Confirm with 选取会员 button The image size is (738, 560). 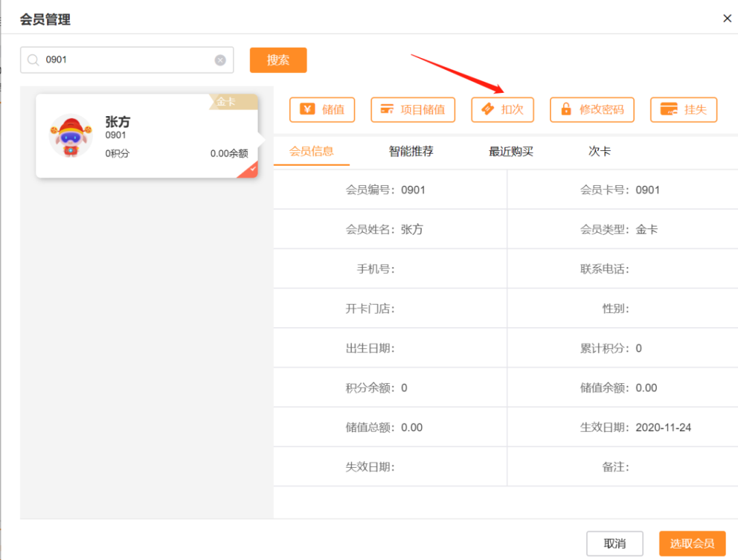click(692, 544)
